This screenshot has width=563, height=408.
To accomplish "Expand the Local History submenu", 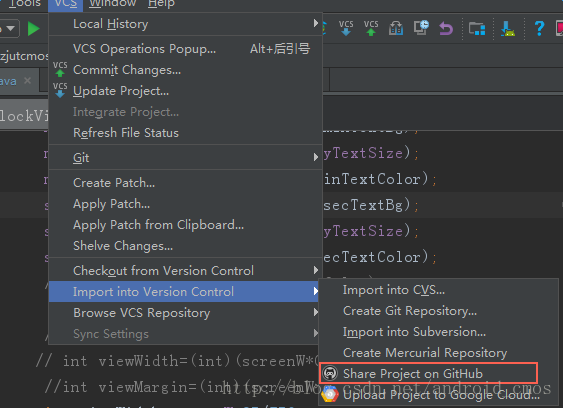I will point(316,23).
